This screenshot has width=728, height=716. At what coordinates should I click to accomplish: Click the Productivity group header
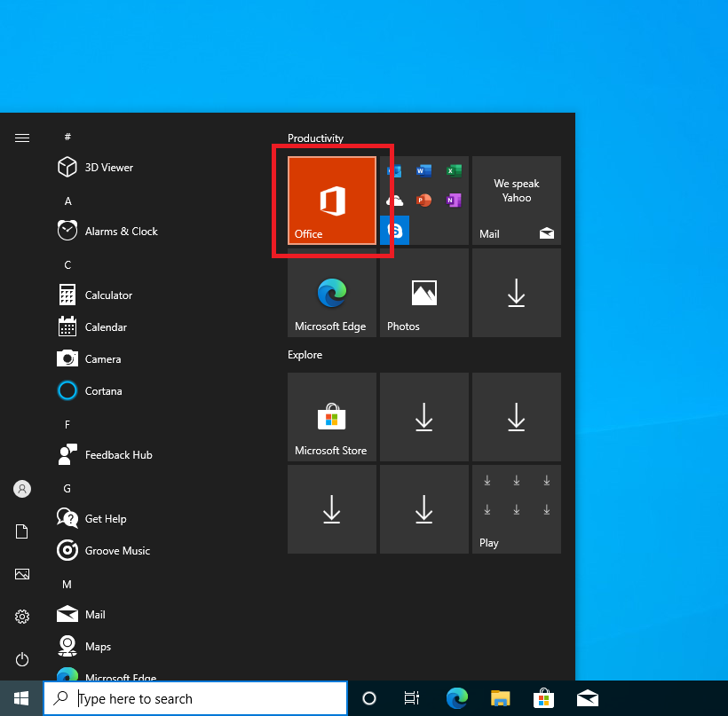[x=315, y=138]
